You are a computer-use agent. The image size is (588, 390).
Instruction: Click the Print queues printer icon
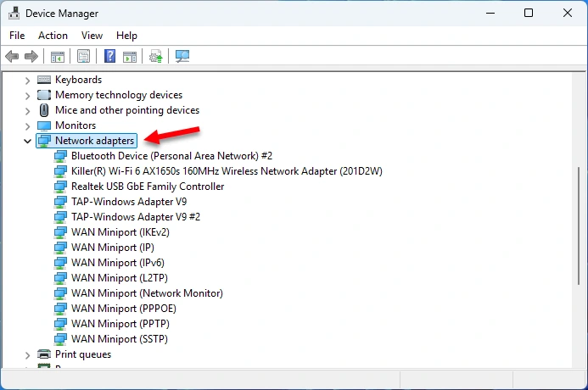pos(44,354)
